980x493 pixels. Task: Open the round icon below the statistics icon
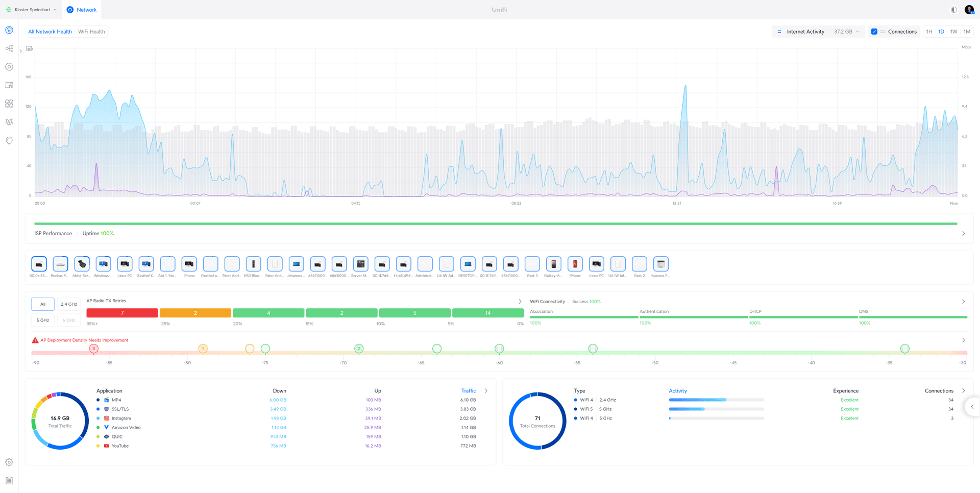pyautogui.click(x=9, y=140)
